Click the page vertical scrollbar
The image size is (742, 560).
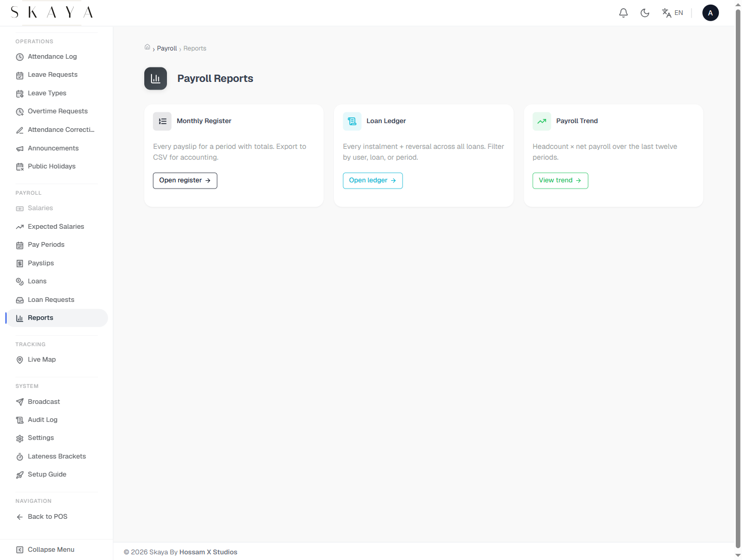click(738, 280)
